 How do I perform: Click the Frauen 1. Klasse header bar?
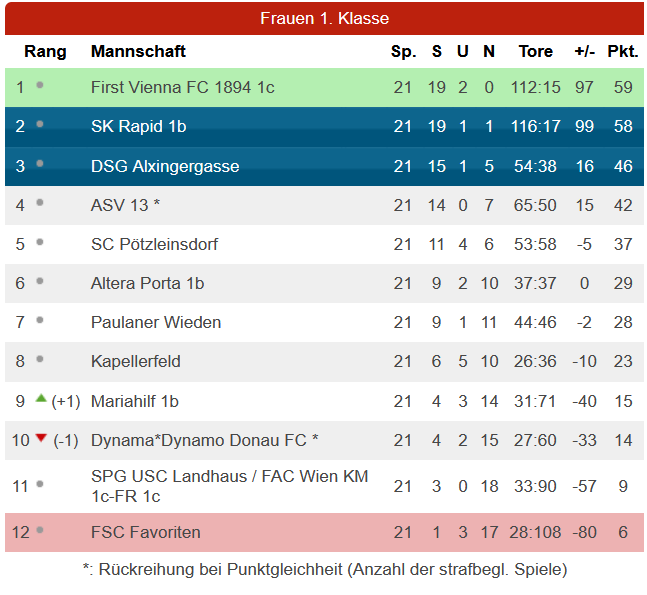click(324, 19)
